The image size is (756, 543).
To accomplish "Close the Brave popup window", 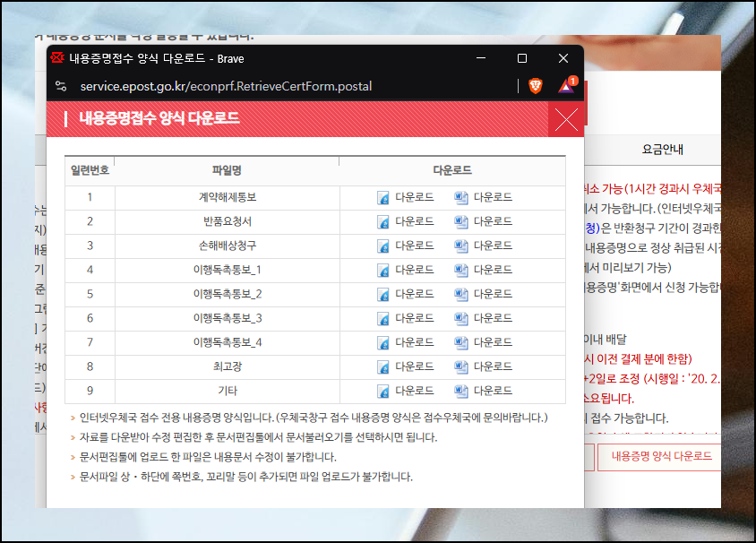I will (563, 58).
